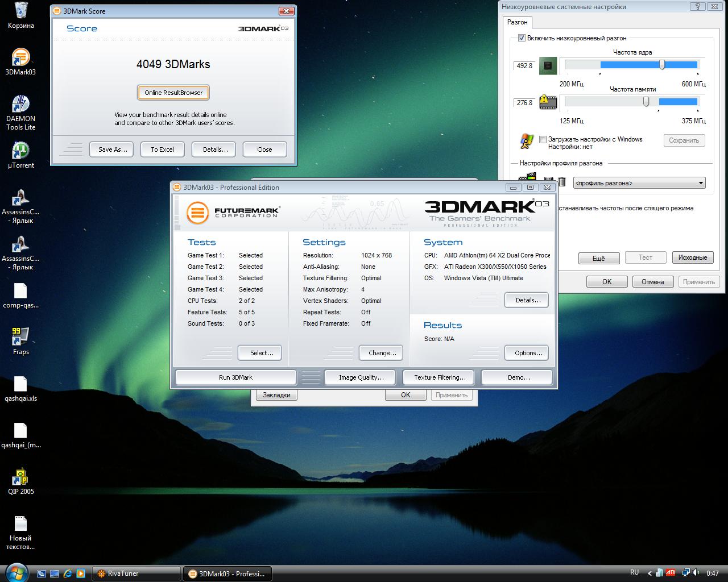Enable Загружать настройки с Windows checkbox
This screenshot has width=728, height=582.
coord(543,139)
